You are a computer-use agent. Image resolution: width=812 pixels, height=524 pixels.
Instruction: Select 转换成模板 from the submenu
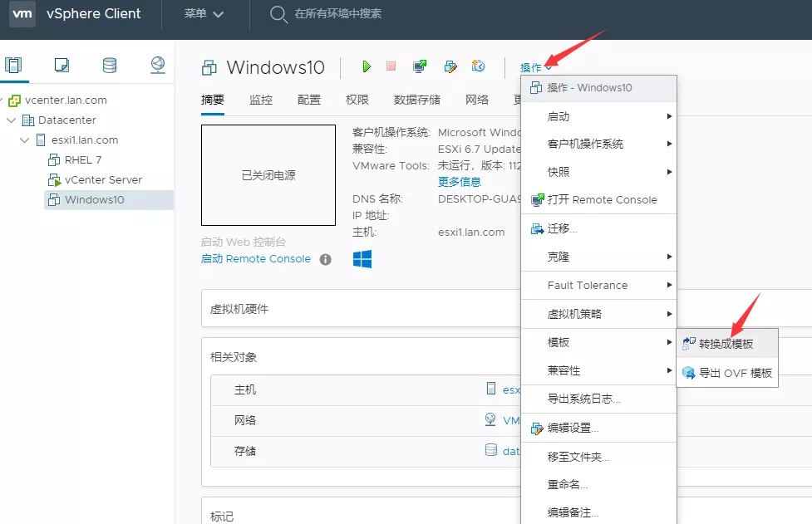pyautogui.click(x=726, y=344)
